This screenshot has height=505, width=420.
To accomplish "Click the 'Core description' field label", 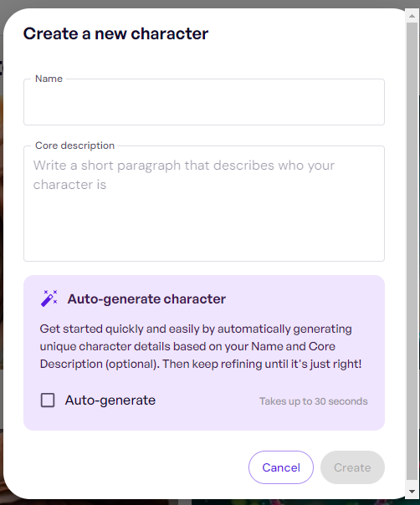I will click(x=74, y=145).
